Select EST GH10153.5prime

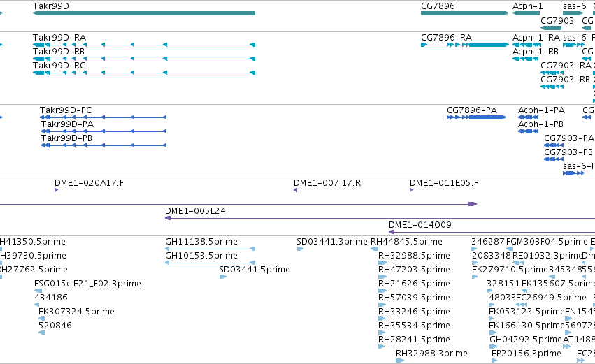210,263
